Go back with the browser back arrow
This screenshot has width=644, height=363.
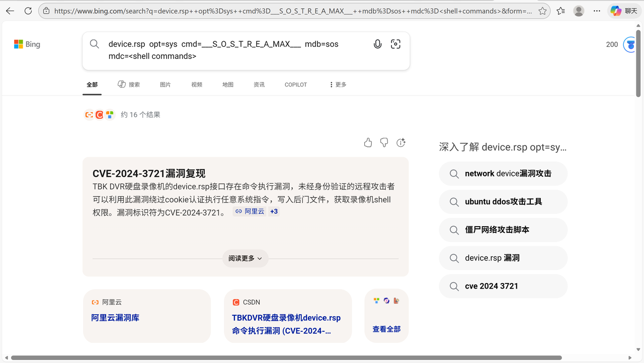[10, 11]
